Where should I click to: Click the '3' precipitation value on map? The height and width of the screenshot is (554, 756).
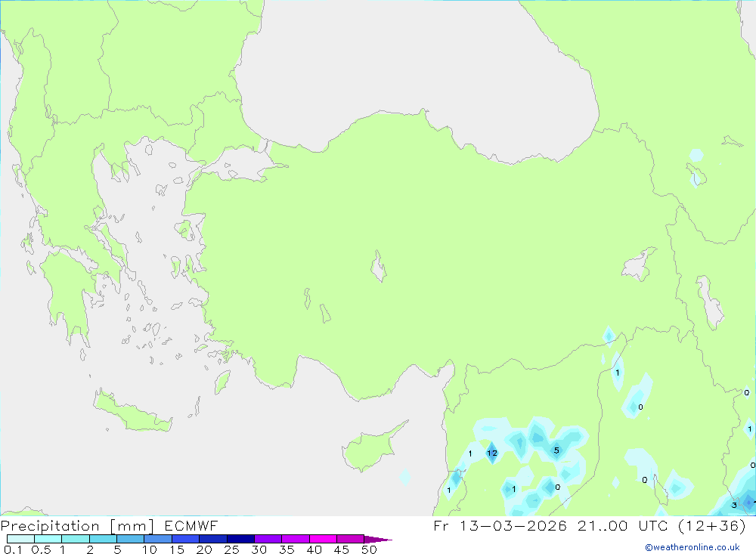[734, 506]
